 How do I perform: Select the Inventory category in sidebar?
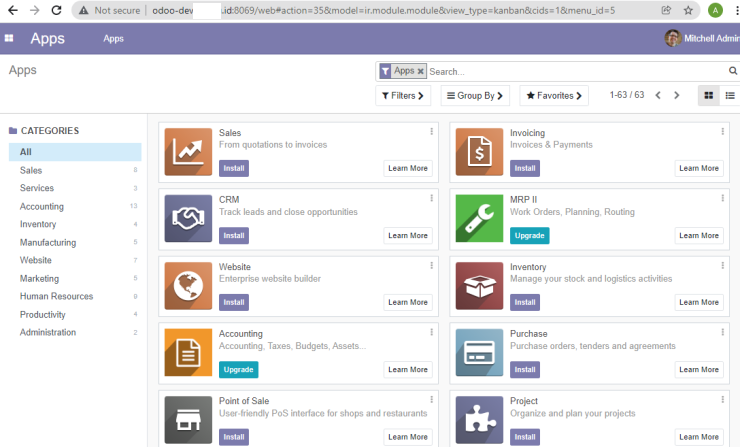(75, 224)
